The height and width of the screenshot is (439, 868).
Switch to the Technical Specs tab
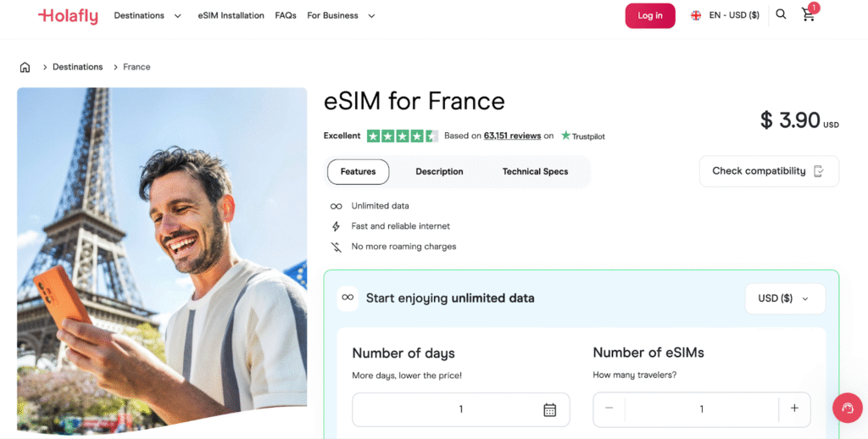point(535,171)
